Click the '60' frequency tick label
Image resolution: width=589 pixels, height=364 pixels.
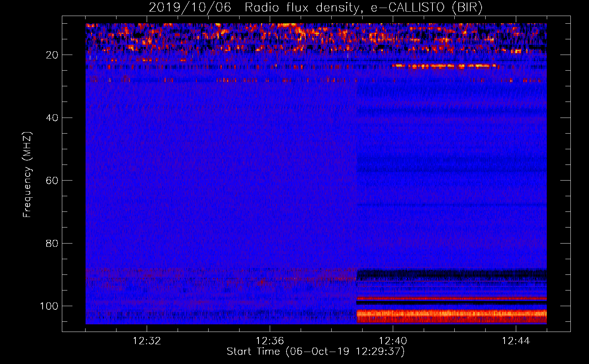pyautogui.click(x=52, y=181)
